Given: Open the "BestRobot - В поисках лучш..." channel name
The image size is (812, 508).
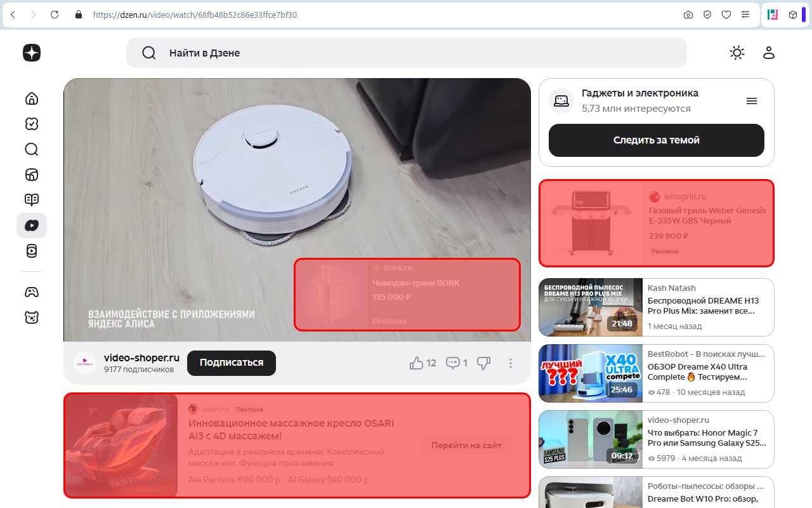Looking at the screenshot, I should (707, 354).
